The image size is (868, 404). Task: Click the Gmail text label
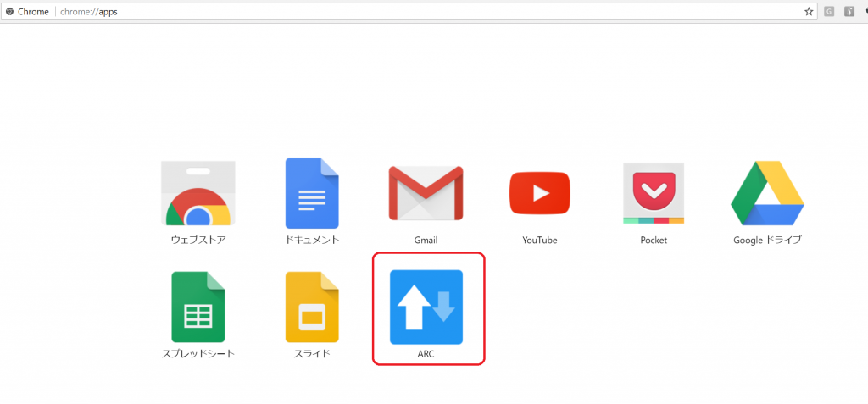click(x=426, y=241)
